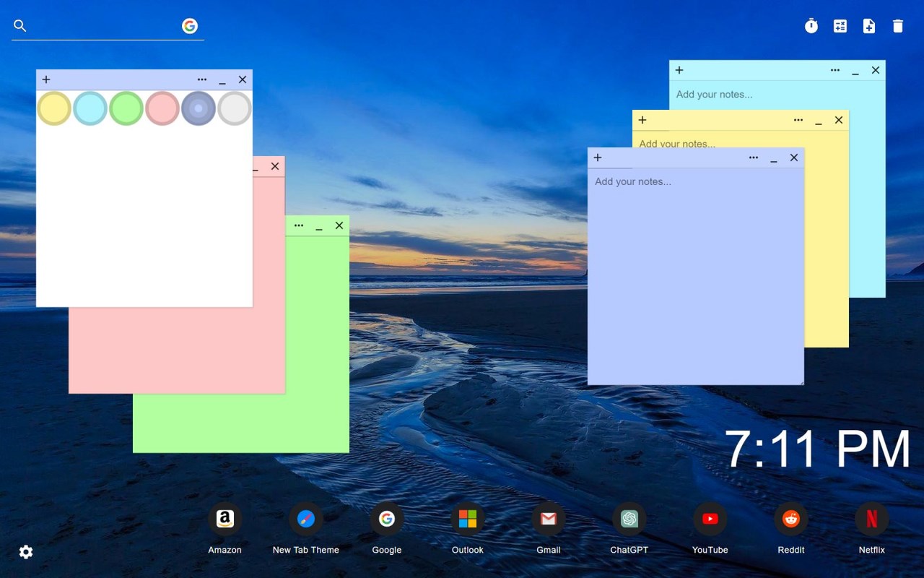Pick the yellow color swatch
The image size is (924, 578).
[54, 108]
